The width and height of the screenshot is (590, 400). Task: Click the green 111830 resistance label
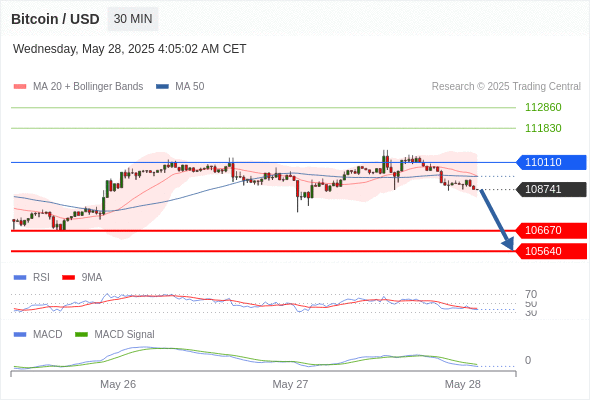point(543,128)
